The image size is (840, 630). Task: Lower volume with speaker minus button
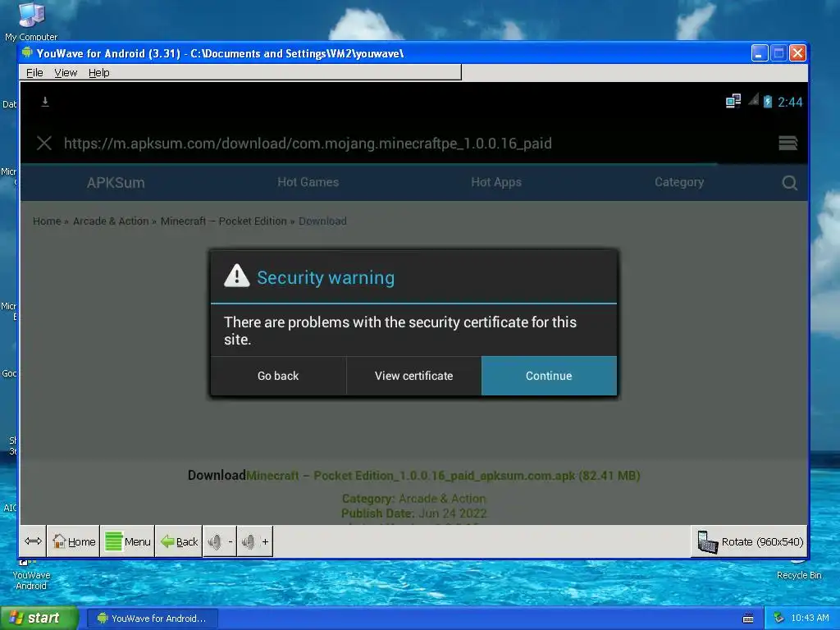tap(220, 541)
